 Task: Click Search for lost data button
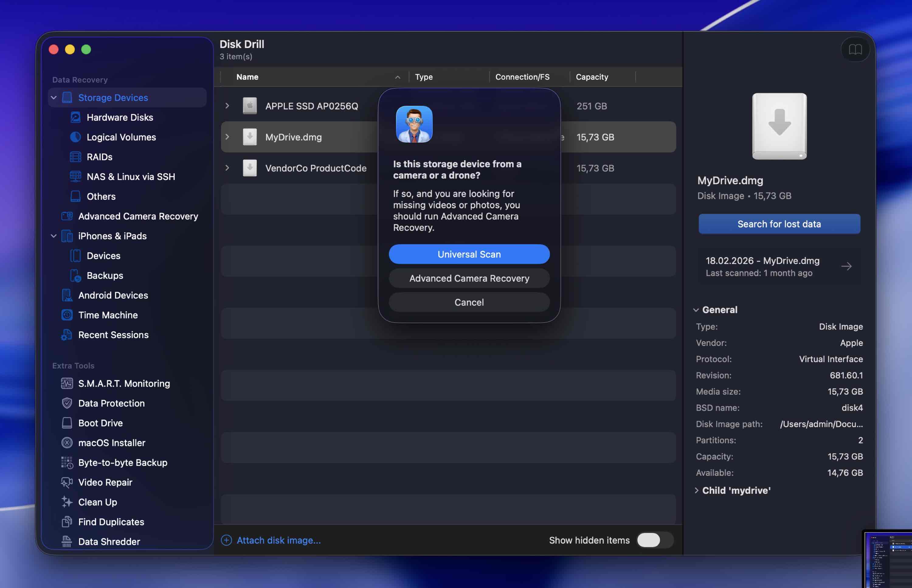click(779, 224)
